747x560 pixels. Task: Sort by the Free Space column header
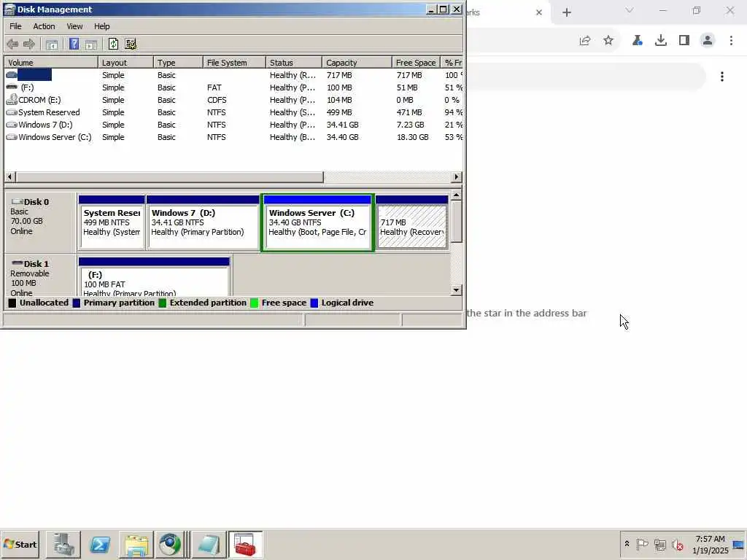[x=416, y=63]
